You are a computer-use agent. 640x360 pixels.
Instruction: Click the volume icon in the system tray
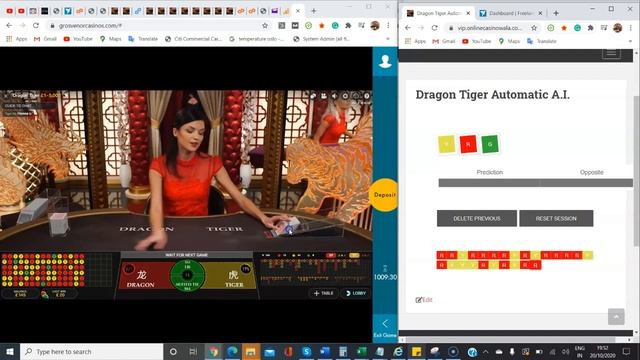coord(566,351)
